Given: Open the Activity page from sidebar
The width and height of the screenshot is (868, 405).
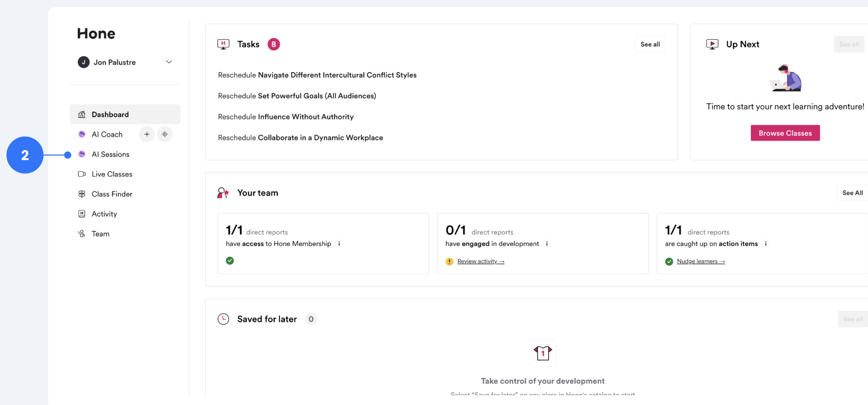Looking at the screenshot, I should click(x=104, y=213).
